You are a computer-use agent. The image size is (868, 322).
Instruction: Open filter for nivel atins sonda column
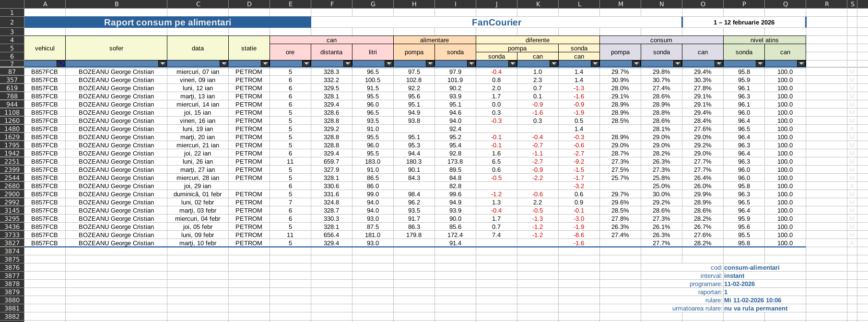[760, 64]
